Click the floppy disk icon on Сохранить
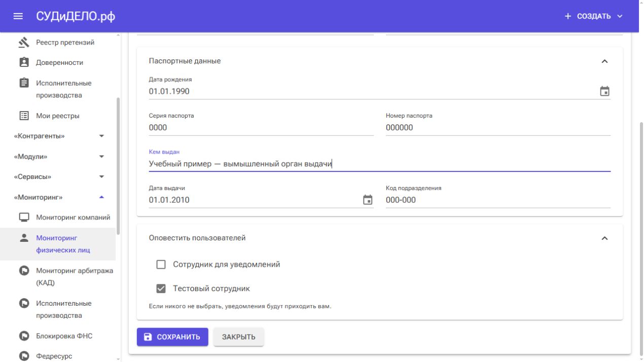Image resolution: width=644 pixels, height=362 pixels. coord(148,337)
